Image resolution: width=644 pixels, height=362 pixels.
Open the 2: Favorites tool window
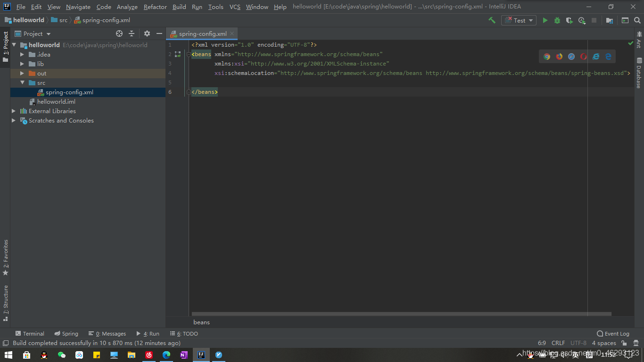point(5,258)
